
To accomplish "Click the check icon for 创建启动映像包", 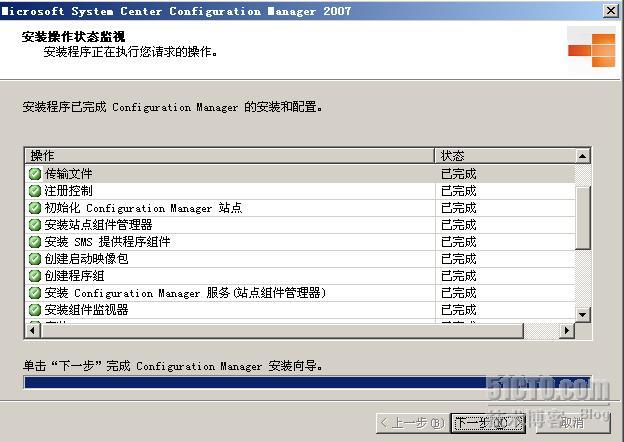I will 35,259.
